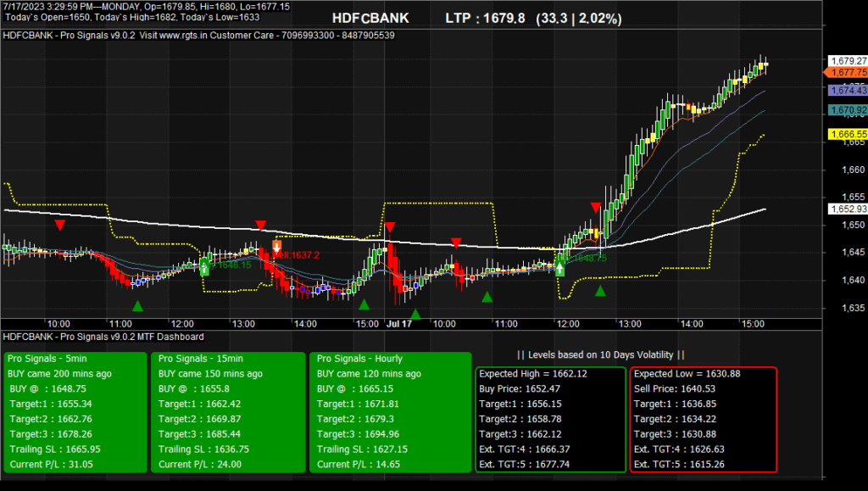Click the orange Sell arrow marker at 1637.2

(277, 247)
